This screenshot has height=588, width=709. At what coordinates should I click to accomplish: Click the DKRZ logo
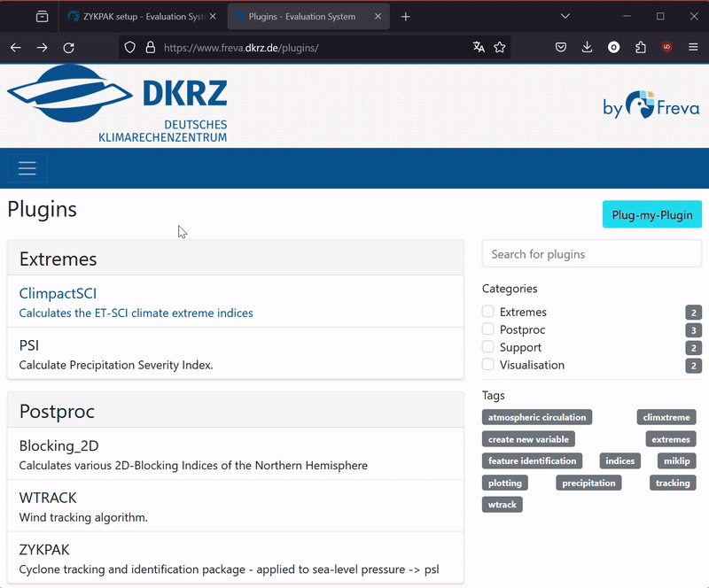[118, 104]
